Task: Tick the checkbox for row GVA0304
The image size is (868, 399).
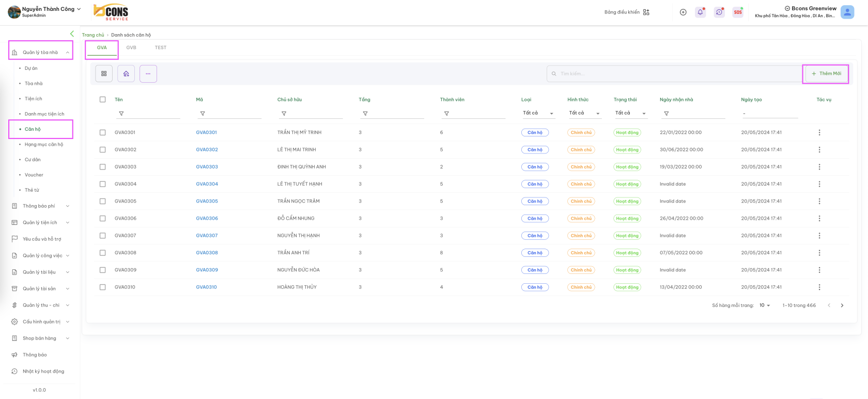Action: tap(102, 184)
